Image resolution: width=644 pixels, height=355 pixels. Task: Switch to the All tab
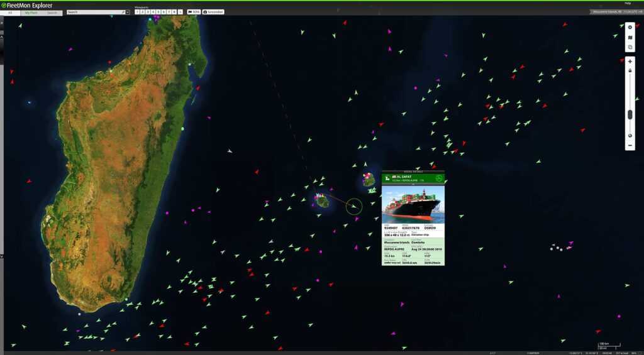(x=10, y=13)
